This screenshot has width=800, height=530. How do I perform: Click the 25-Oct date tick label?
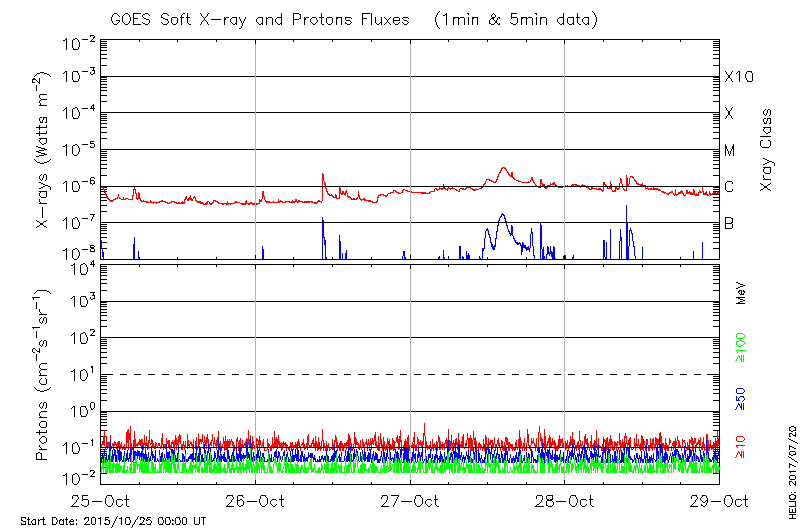point(100,501)
